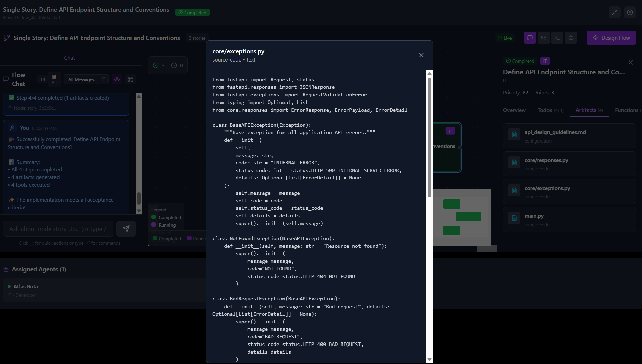The height and width of the screenshot is (364, 642).
Task: Click chat scrollbar down arrow
Action: coord(139,211)
